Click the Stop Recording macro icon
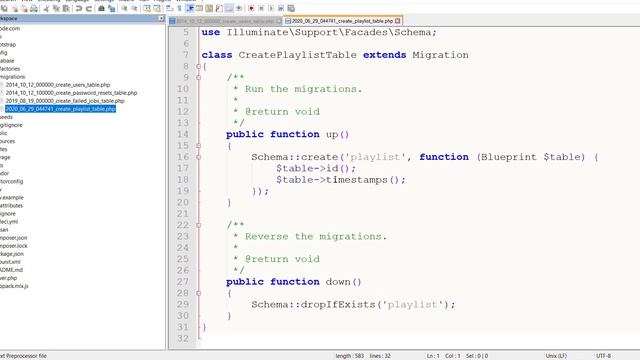The width and height of the screenshot is (640, 360). (x=261, y=8)
